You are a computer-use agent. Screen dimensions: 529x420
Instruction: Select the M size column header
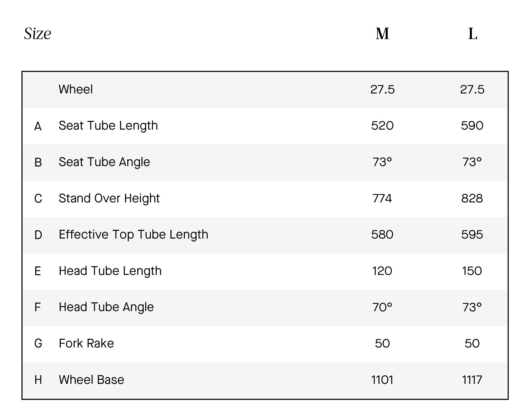coord(382,34)
